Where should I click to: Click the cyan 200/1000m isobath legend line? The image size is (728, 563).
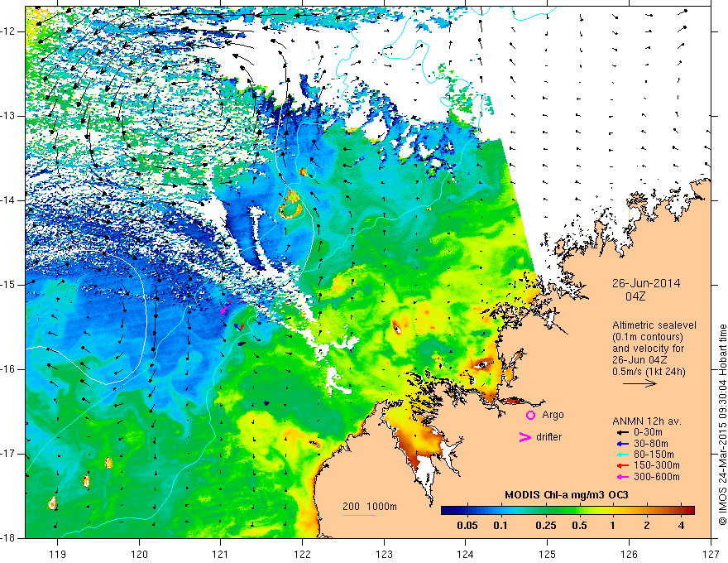click(x=359, y=515)
